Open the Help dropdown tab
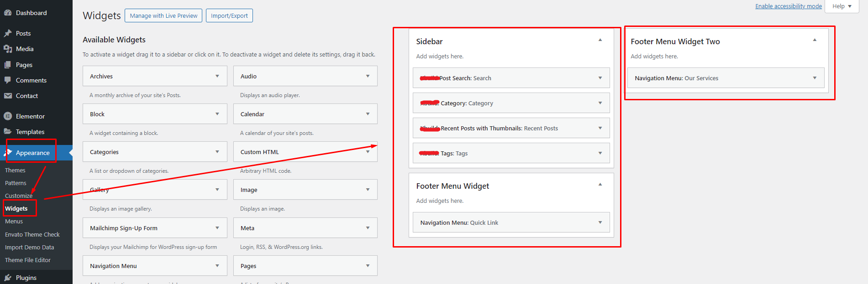Viewport: 868px width, 284px height. (842, 6)
